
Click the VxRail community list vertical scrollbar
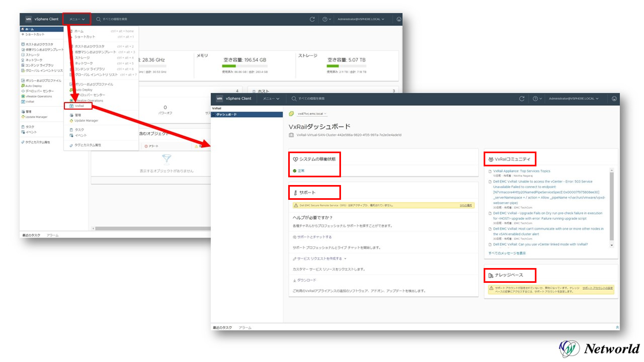pos(611,207)
